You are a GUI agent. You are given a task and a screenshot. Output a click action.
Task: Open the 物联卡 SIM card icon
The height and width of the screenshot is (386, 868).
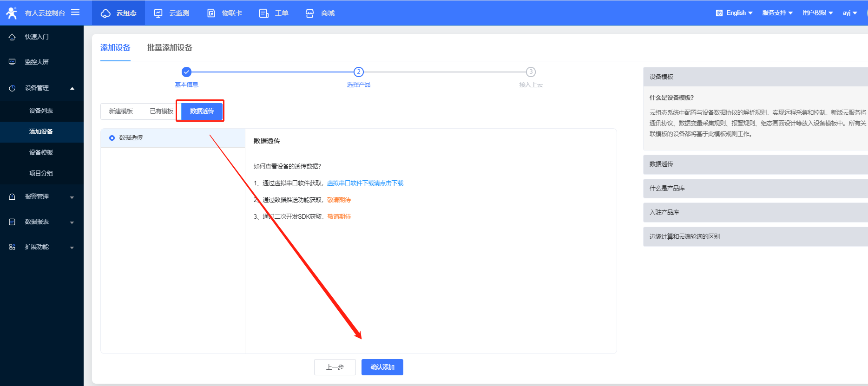tap(211, 13)
